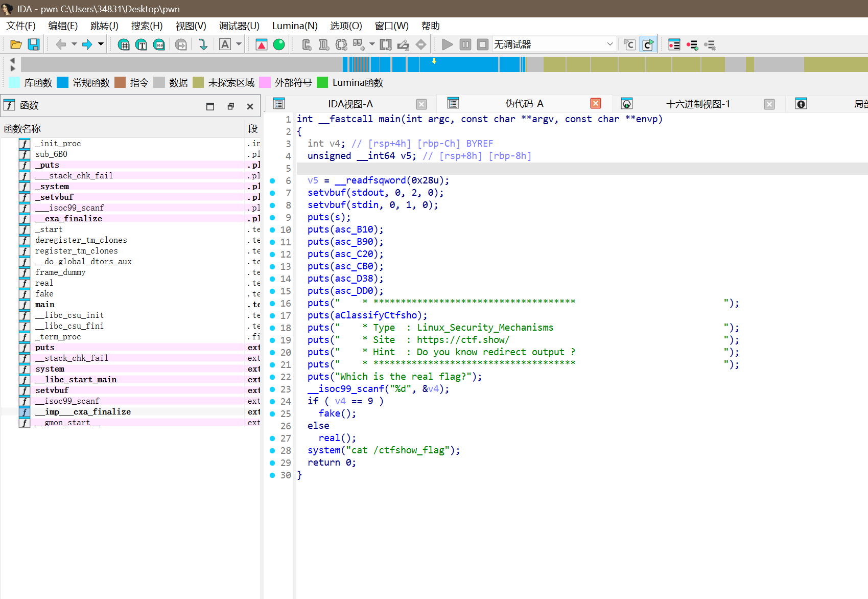Open the 无调试器 debugger selection combo box
Screen dimensions: 868x599
[554, 45]
